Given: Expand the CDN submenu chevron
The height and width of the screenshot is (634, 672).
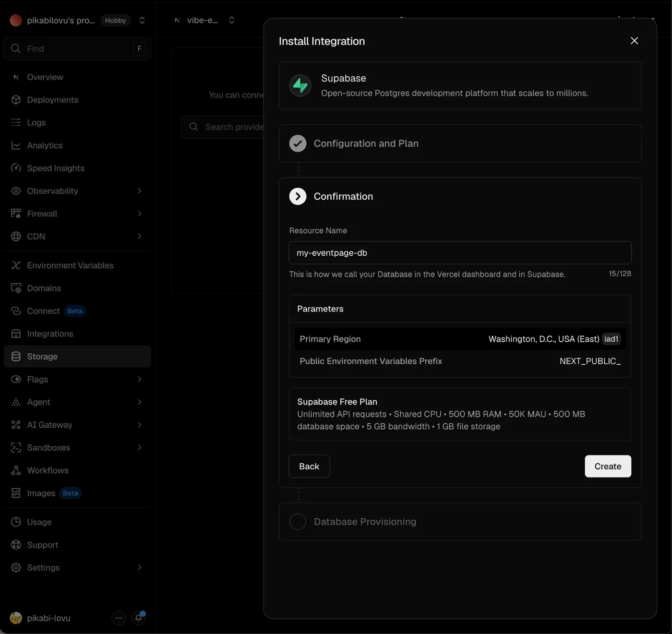Looking at the screenshot, I should [x=140, y=237].
